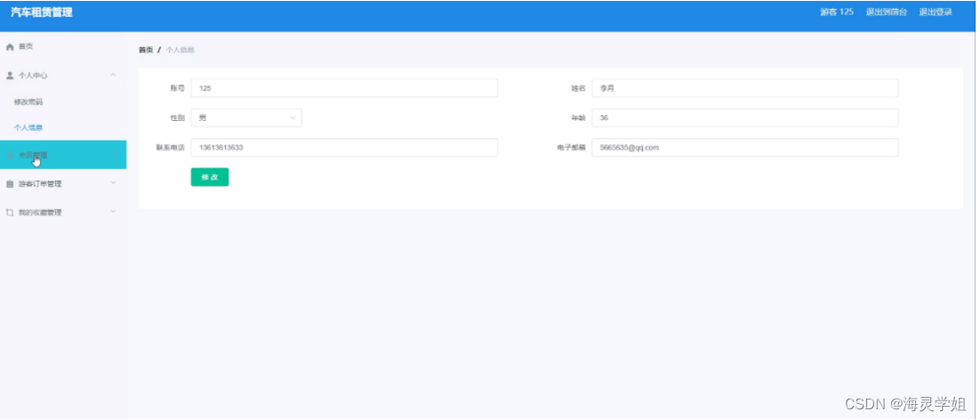The image size is (980, 420).
Task: Click the 游客 125 user label in header
Action: (x=837, y=12)
